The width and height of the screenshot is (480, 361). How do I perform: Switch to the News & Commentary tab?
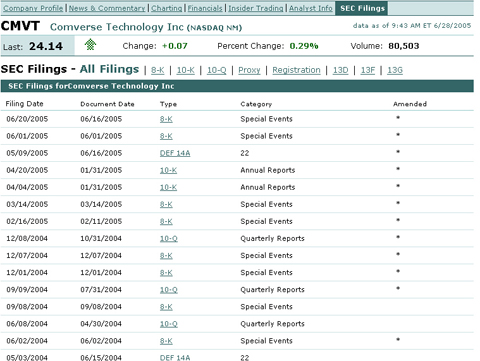[107, 8]
